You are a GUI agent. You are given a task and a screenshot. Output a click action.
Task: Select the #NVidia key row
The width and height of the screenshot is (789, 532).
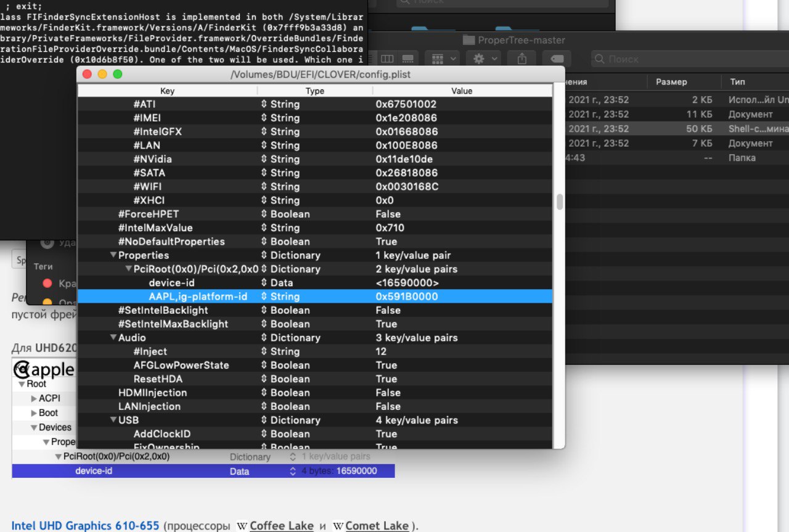(x=314, y=159)
